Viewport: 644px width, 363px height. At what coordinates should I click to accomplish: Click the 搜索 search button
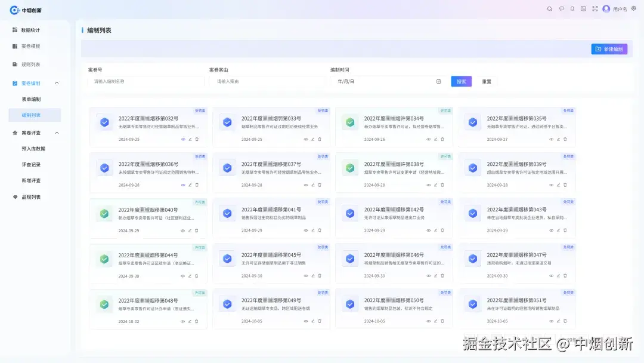click(461, 80)
